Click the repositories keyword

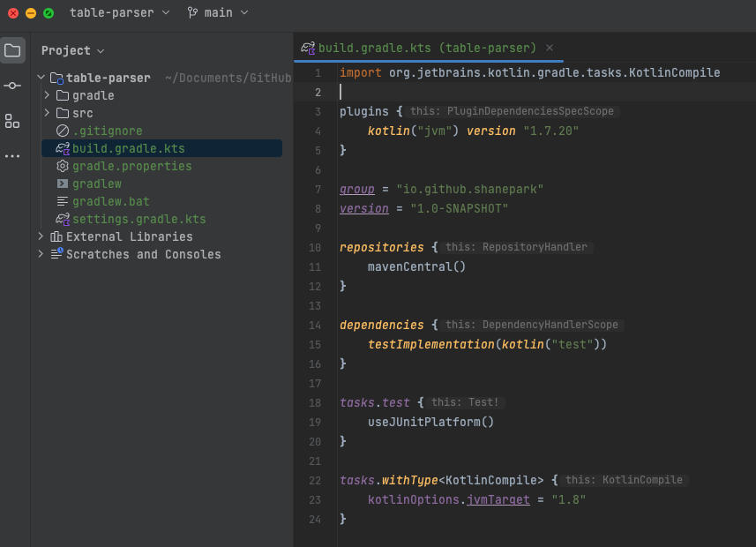(x=381, y=247)
